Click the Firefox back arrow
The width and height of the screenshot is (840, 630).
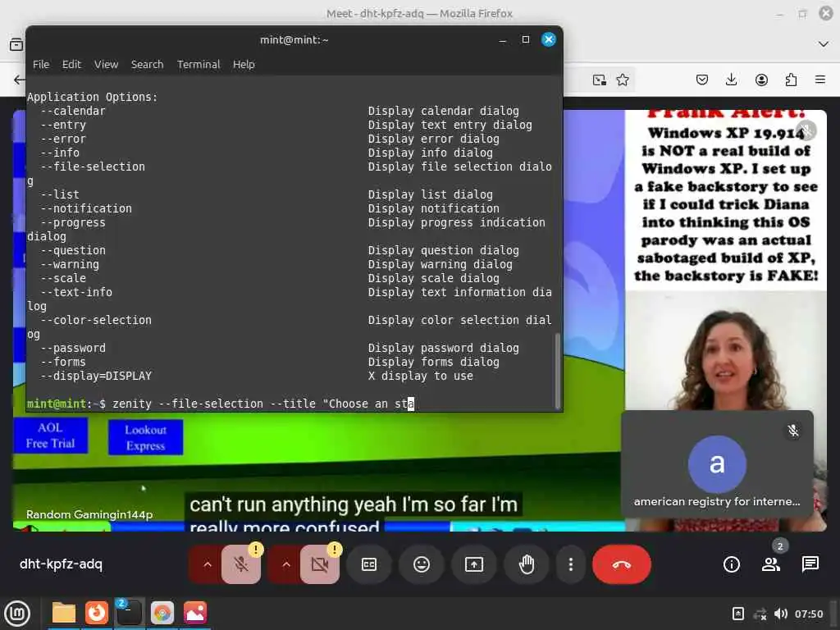[20, 80]
